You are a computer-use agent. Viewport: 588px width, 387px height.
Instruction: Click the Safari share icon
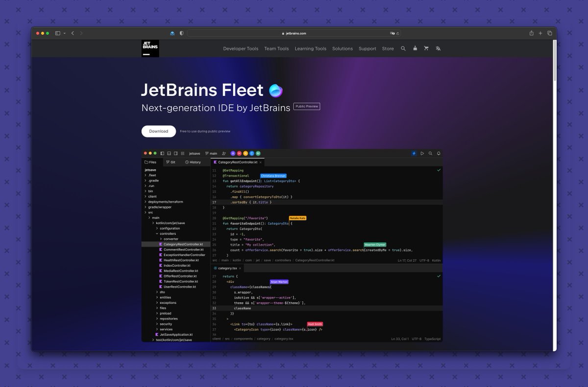531,33
